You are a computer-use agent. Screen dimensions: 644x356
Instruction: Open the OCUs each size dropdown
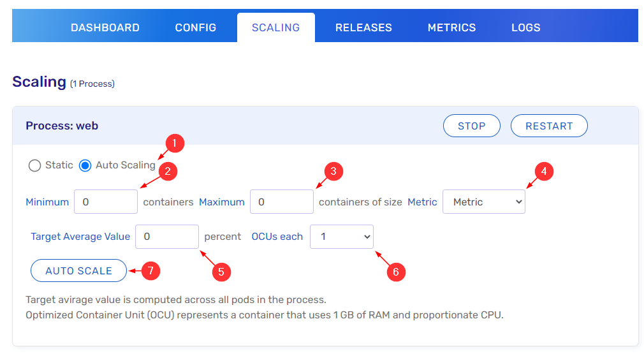point(342,236)
